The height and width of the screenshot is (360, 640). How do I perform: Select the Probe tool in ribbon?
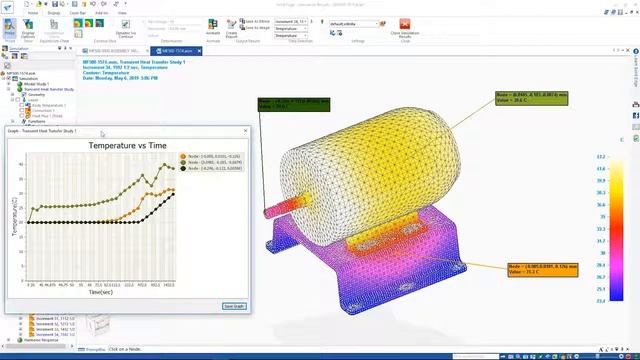(x=9, y=28)
